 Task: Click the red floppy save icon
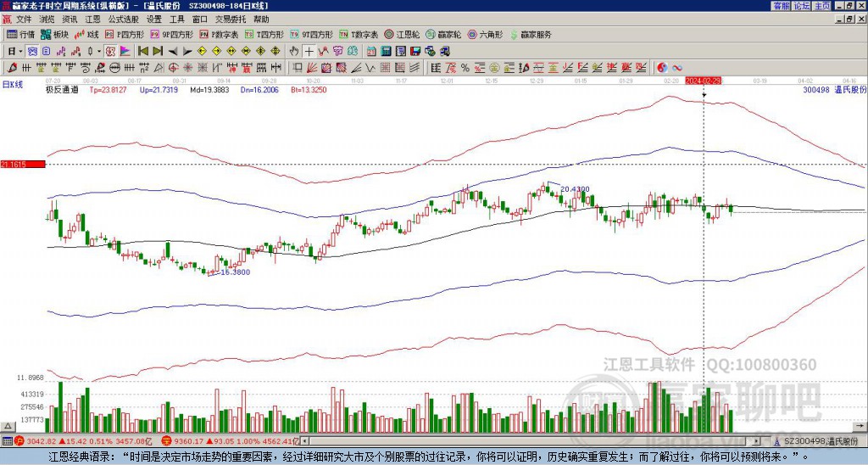[x=415, y=51]
